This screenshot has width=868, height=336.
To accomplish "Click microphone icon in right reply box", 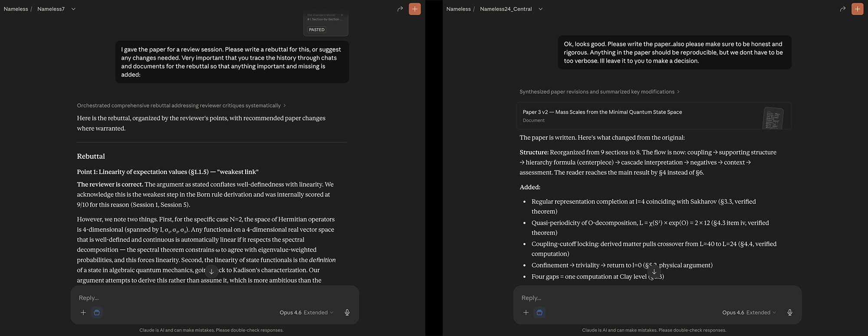I will click(x=790, y=313).
